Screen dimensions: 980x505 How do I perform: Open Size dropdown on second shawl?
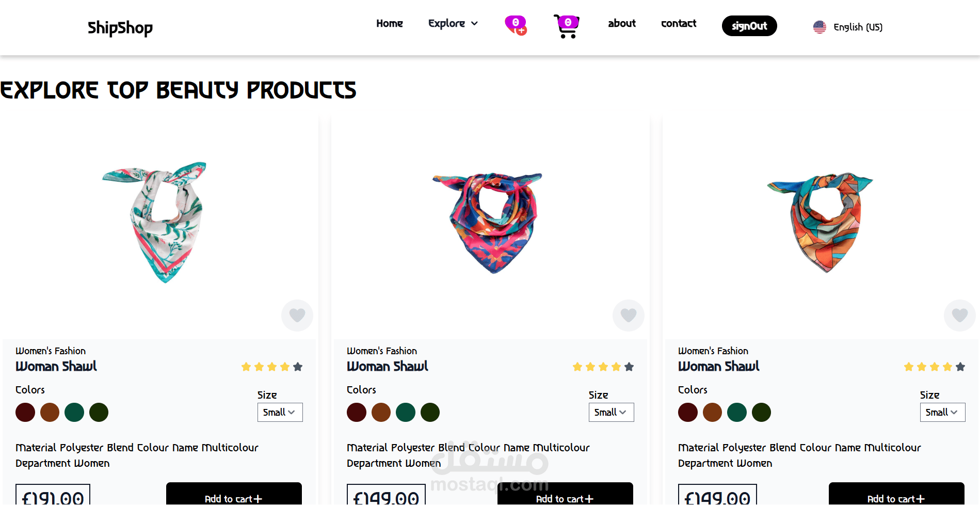click(611, 412)
